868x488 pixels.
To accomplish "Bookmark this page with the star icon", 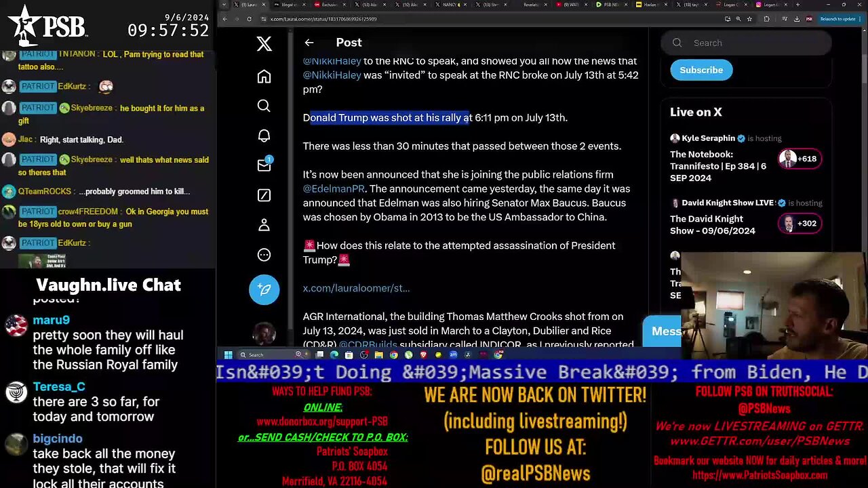I will pyautogui.click(x=749, y=19).
